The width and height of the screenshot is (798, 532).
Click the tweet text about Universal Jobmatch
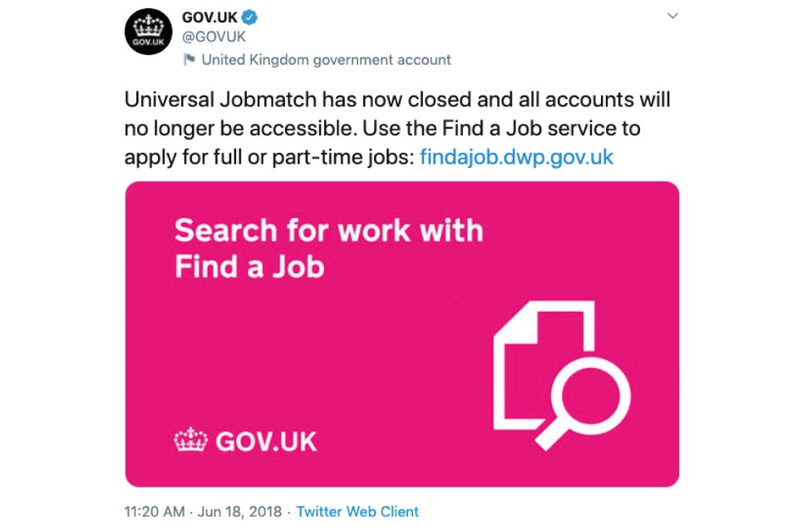[397, 128]
